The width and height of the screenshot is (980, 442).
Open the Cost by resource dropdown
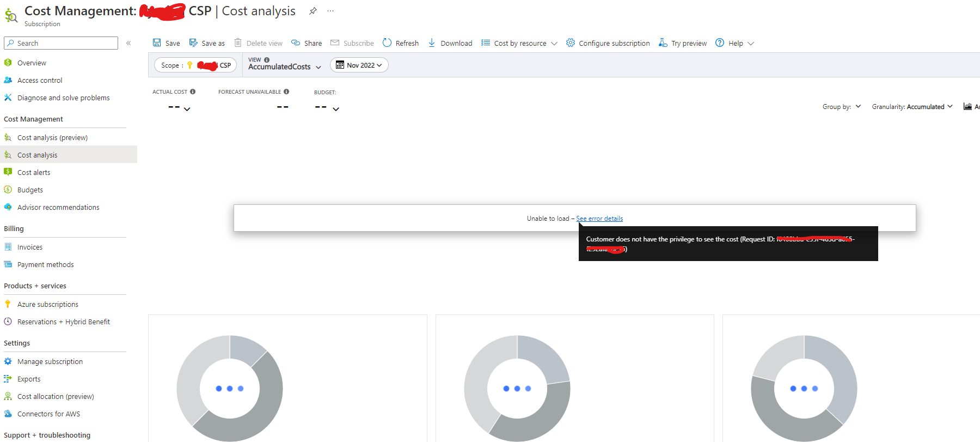pos(519,43)
